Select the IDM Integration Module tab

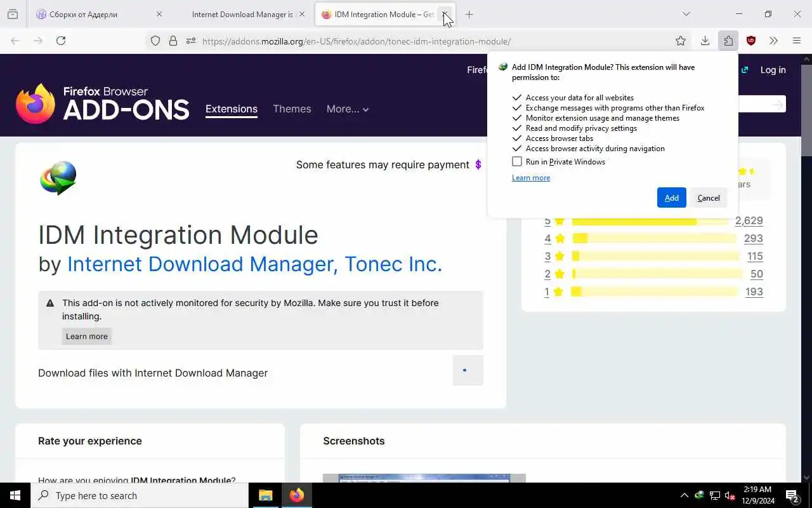pos(384,14)
